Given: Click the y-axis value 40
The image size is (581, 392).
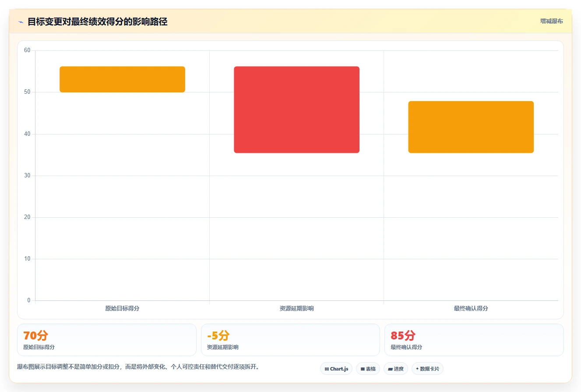Looking at the screenshot, I should click(27, 134).
